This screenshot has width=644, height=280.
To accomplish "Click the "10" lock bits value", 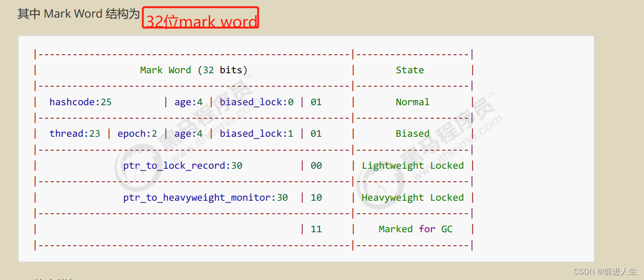I will click(316, 198).
